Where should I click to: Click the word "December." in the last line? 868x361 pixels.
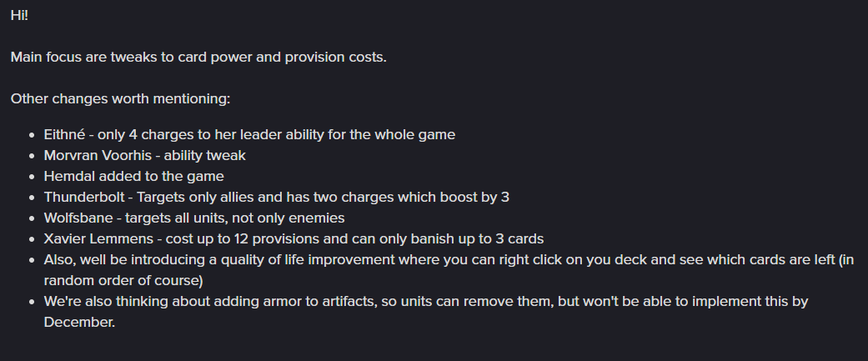point(80,323)
